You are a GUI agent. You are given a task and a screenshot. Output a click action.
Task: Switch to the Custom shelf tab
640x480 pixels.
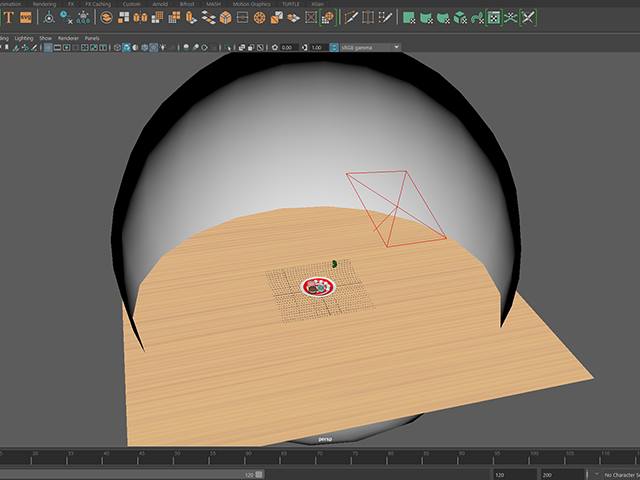point(131,4)
